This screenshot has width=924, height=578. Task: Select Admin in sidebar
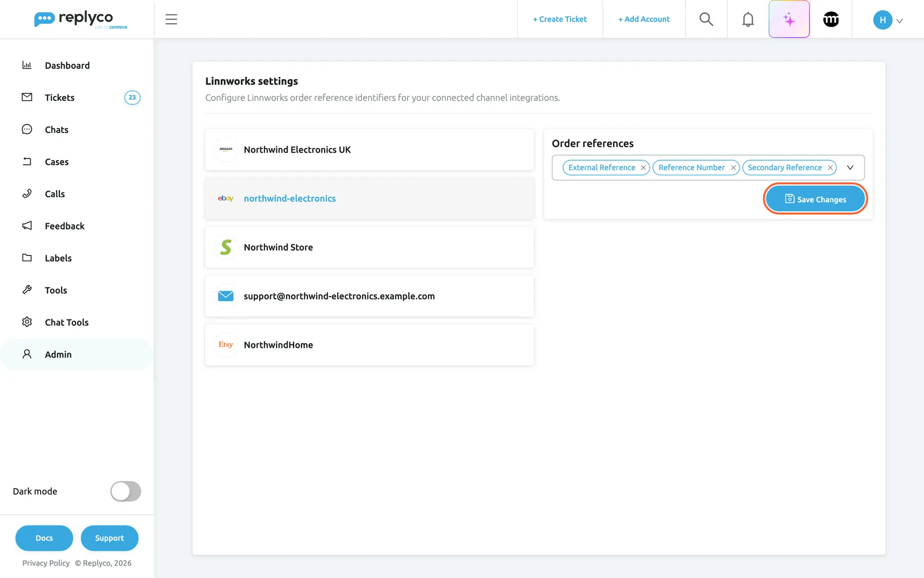(x=77, y=355)
